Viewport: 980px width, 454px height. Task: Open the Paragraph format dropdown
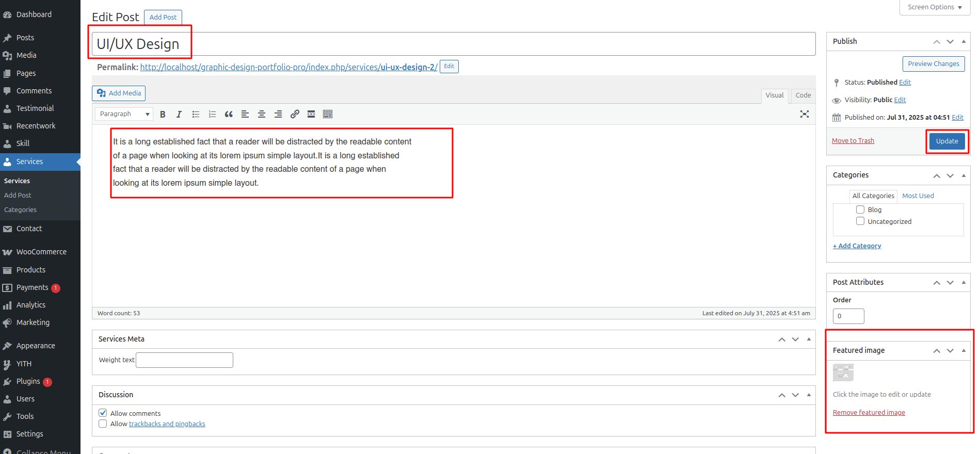(124, 114)
